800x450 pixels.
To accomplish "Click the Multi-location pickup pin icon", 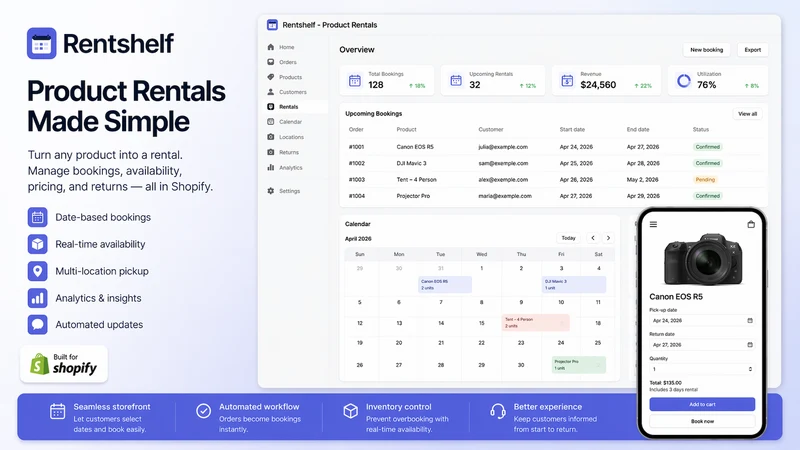I will [x=38, y=271].
